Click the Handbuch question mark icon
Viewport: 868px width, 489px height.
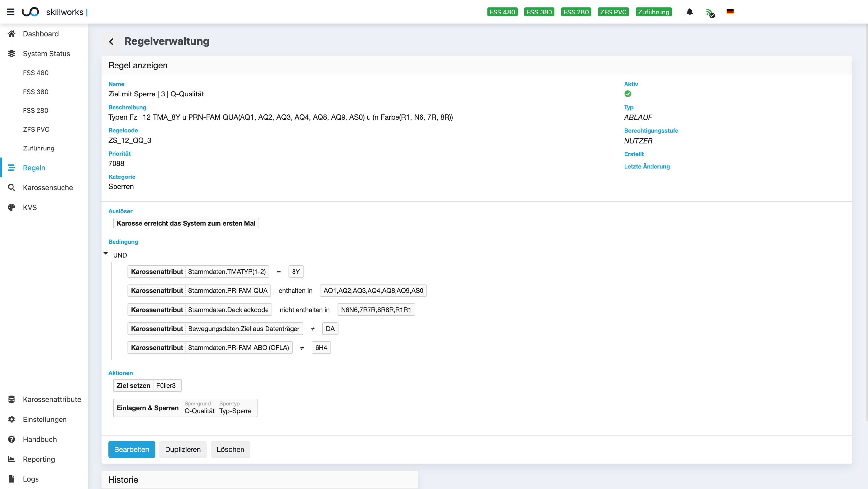tap(12, 439)
